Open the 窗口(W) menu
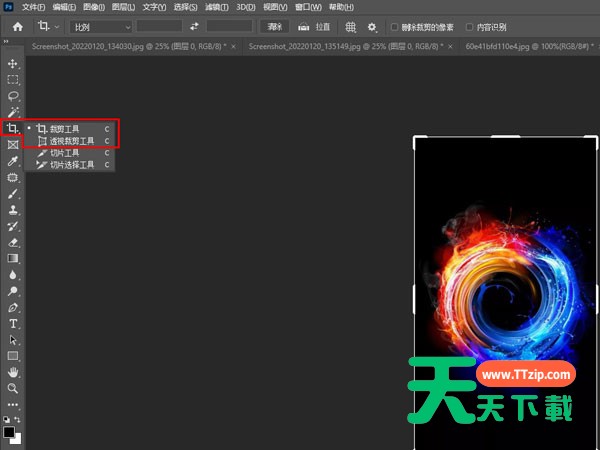 (308, 7)
